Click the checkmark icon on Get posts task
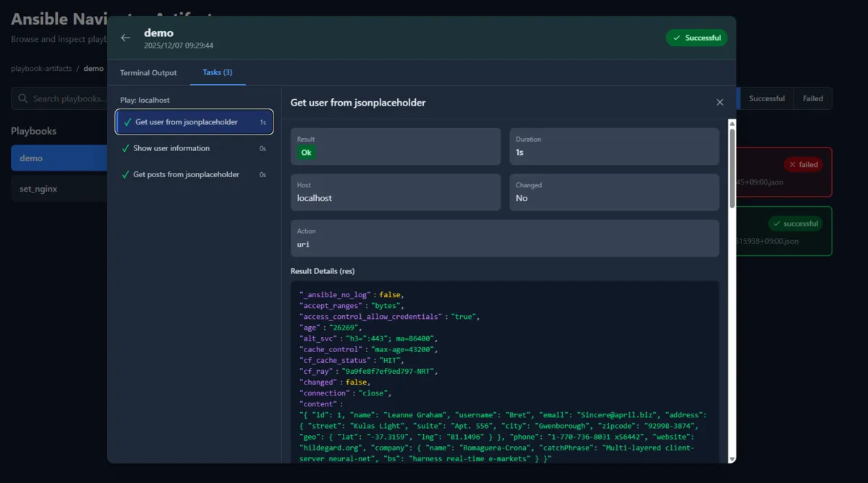The width and height of the screenshot is (868, 483). coord(125,174)
